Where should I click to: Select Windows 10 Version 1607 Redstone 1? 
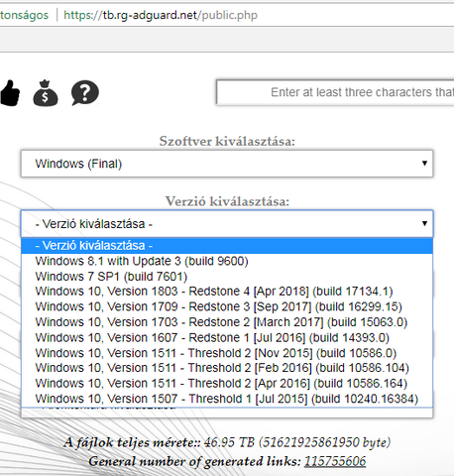pos(227,338)
